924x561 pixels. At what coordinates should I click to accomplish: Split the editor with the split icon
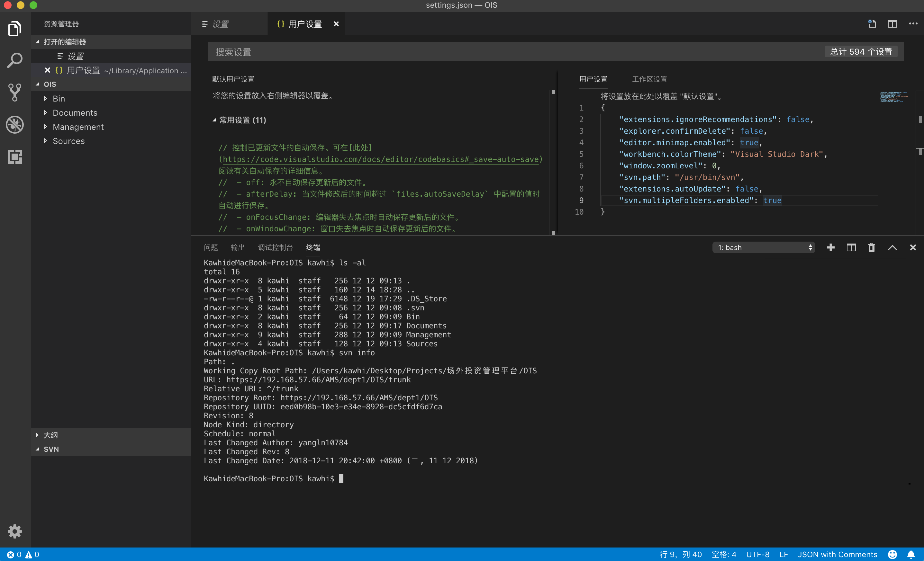click(892, 23)
